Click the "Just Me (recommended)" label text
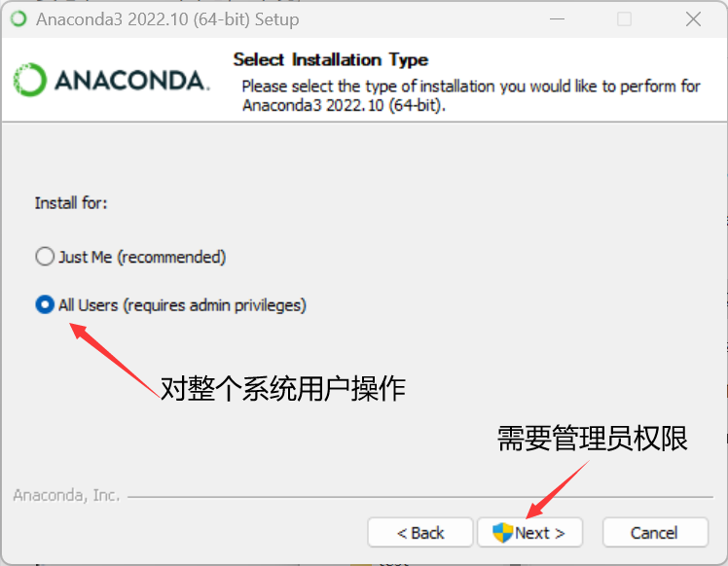The image size is (728, 566). coord(142,257)
